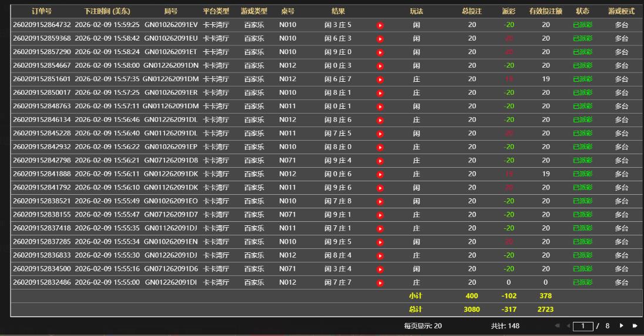644x336 pixels.
Task: Click the page number input field
Action: (x=583, y=325)
